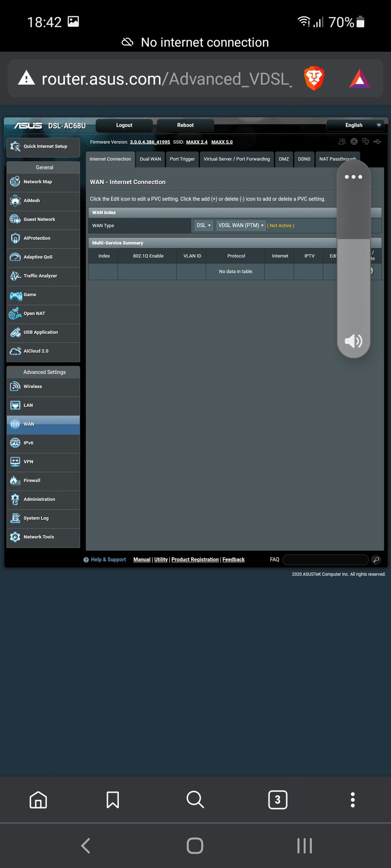Click the FAQ search magnifier icon
391x868 pixels.
pyautogui.click(x=376, y=559)
